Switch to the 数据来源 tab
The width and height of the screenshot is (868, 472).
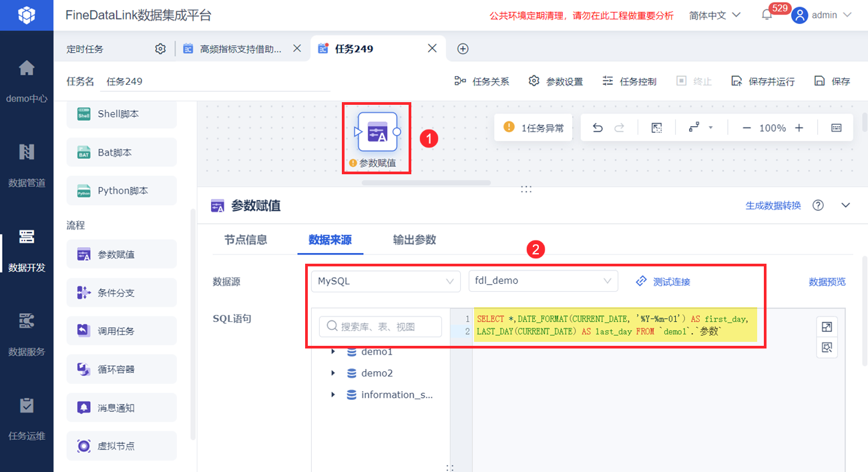pyautogui.click(x=330, y=240)
